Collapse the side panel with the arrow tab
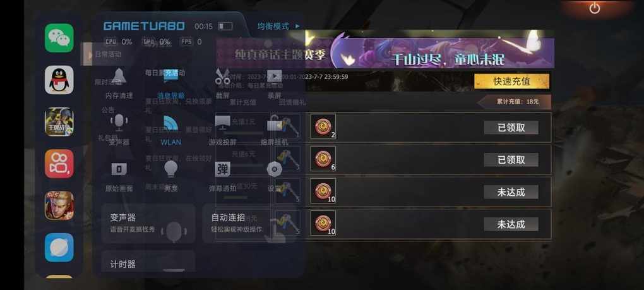The width and height of the screenshot is (644, 290). (86, 54)
